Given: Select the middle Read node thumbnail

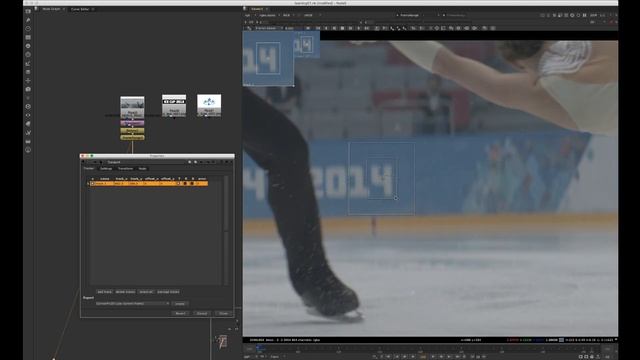Looking at the screenshot, I should click(x=174, y=105).
